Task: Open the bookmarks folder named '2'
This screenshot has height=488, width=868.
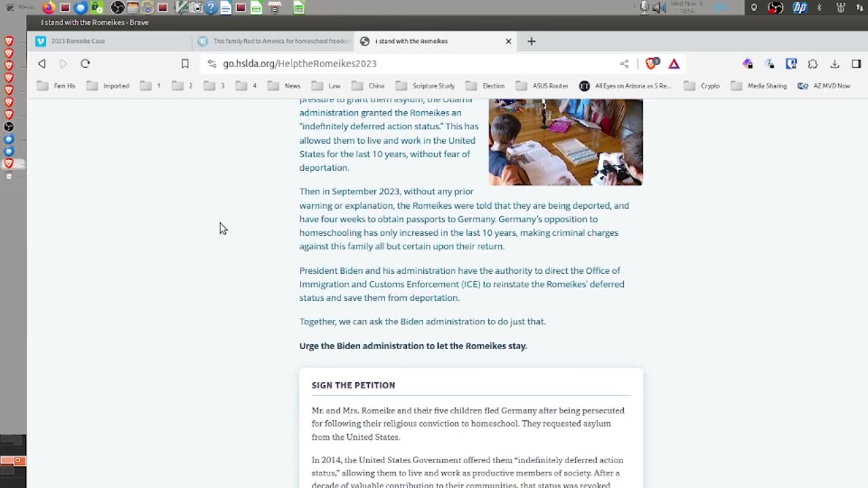Action: (x=183, y=86)
